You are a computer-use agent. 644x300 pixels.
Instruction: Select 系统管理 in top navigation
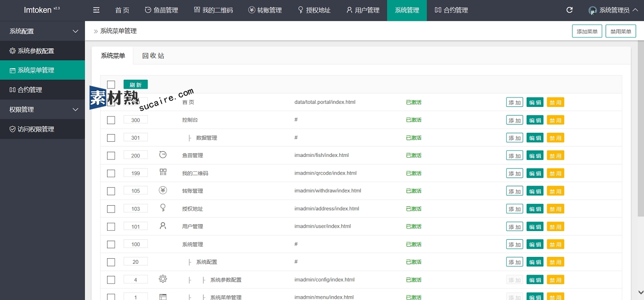click(407, 10)
